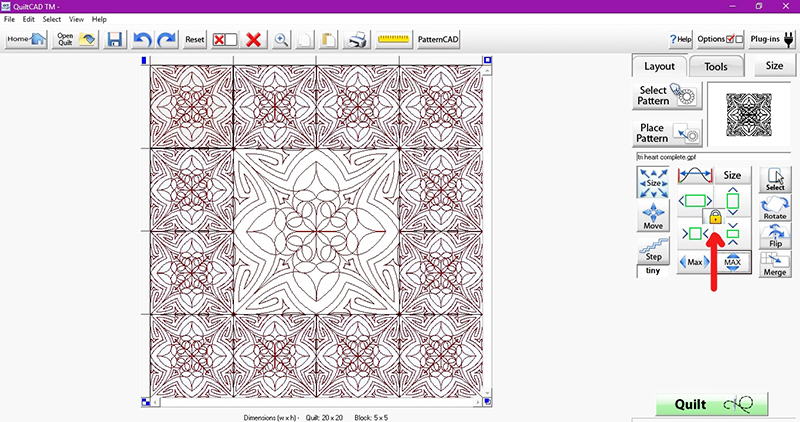
Task: Click the vertical scrollbar beside the quilt
Action: tap(487, 231)
